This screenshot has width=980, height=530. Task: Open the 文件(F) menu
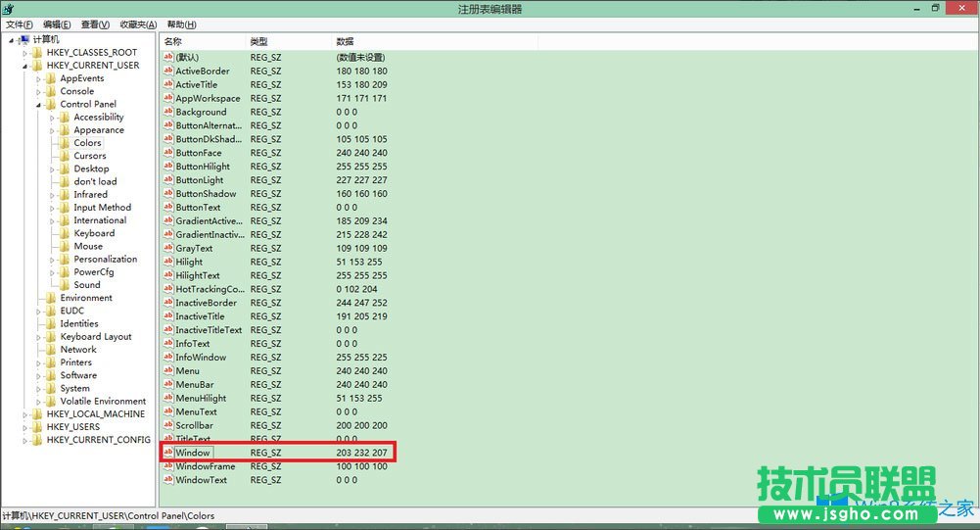click(x=20, y=24)
